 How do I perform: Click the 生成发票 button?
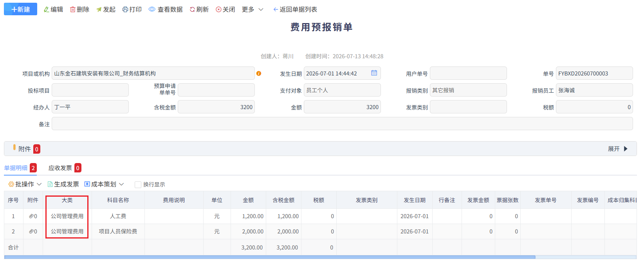tap(63, 184)
